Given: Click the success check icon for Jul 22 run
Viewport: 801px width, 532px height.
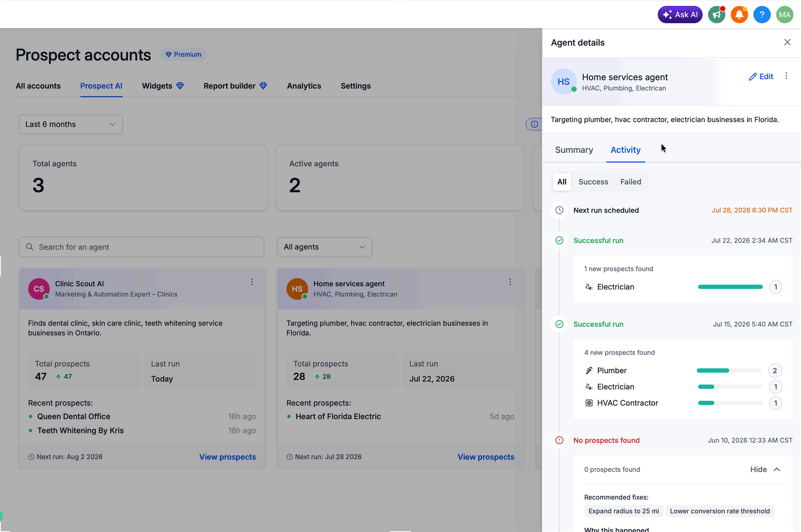Looking at the screenshot, I should [x=559, y=240].
